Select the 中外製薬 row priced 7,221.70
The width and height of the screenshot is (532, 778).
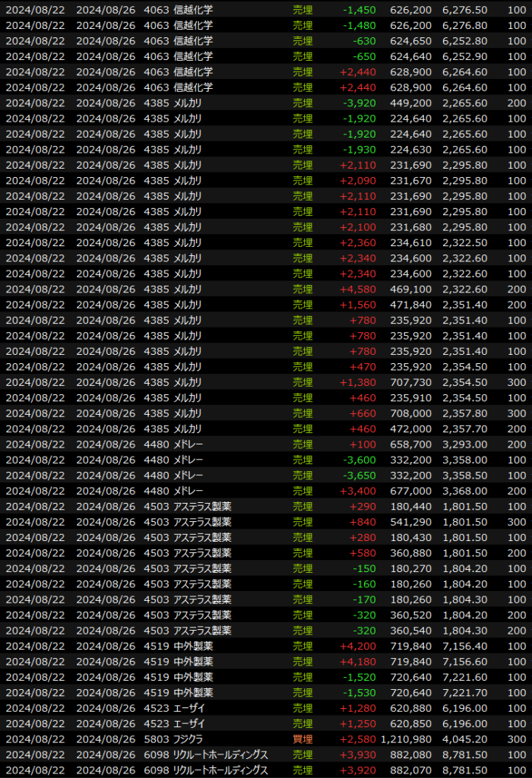(x=266, y=692)
